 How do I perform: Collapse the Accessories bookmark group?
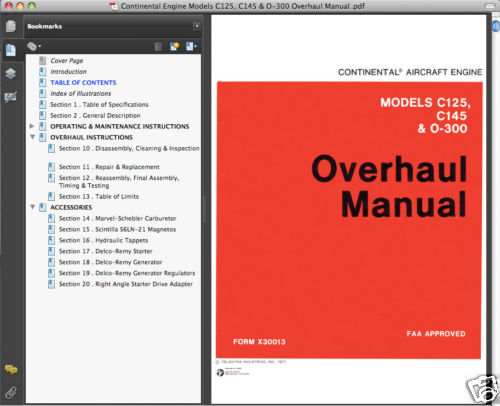33,207
